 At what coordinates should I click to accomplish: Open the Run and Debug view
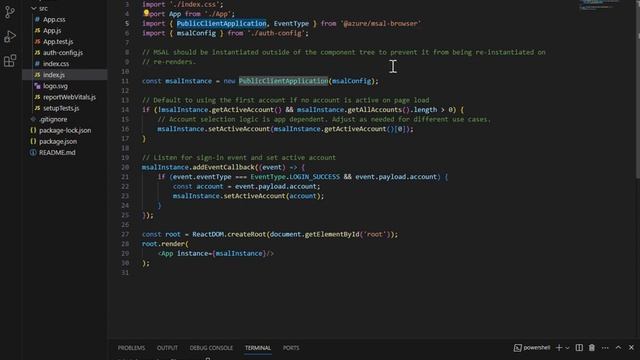[x=9, y=37]
